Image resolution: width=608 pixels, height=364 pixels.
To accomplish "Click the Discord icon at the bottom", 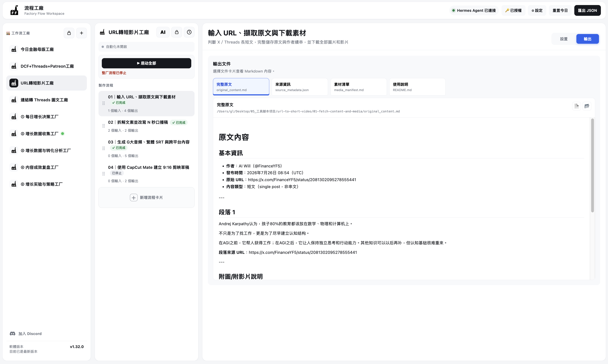I will [x=13, y=334].
